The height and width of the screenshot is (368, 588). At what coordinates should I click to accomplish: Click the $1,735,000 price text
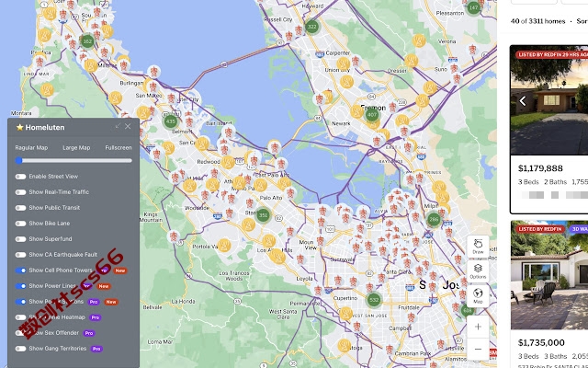[x=541, y=342]
